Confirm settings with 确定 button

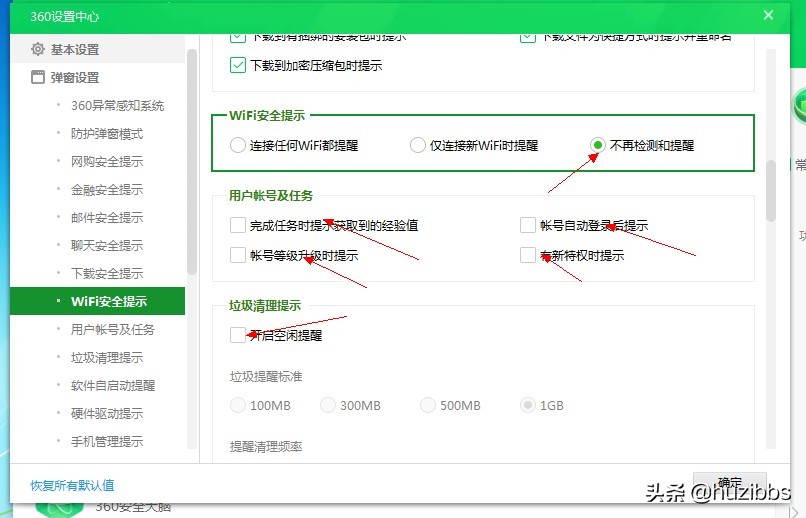click(730, 484)
